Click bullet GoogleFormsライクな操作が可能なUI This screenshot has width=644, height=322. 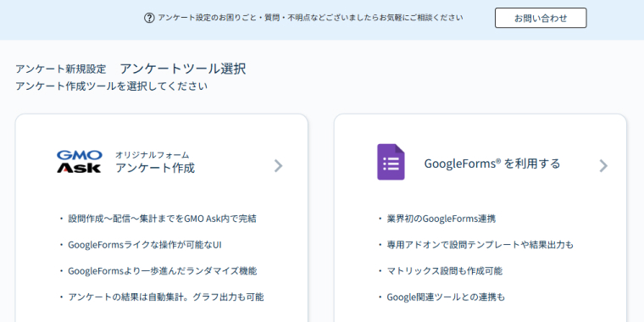coord(145,245)
